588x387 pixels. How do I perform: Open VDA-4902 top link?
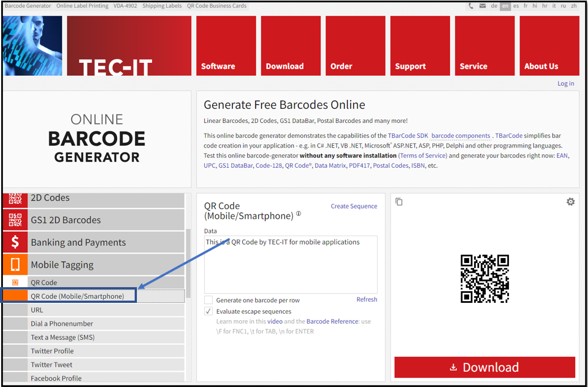(x=125, y=6)
